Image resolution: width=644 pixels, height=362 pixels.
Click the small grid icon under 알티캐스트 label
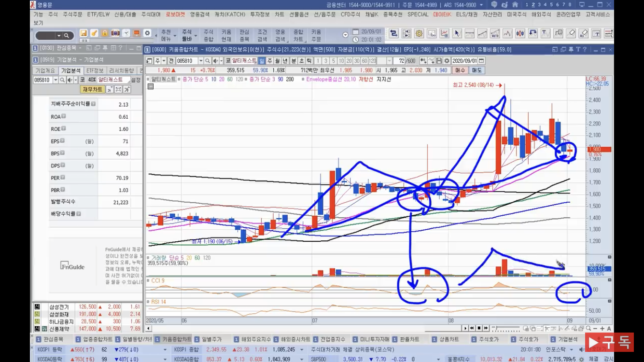[x=151, y=86]
